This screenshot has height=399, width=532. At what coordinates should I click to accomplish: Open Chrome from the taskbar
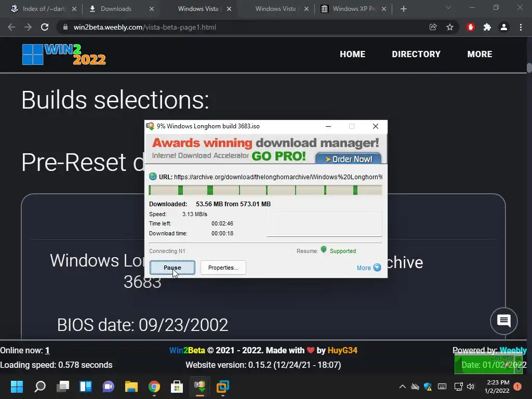coord(154,387)
